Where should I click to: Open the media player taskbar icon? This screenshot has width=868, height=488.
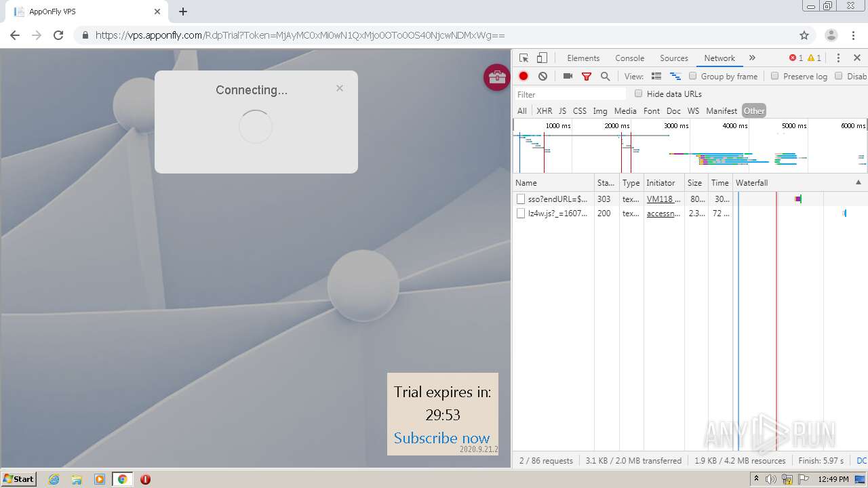(100, 479)
